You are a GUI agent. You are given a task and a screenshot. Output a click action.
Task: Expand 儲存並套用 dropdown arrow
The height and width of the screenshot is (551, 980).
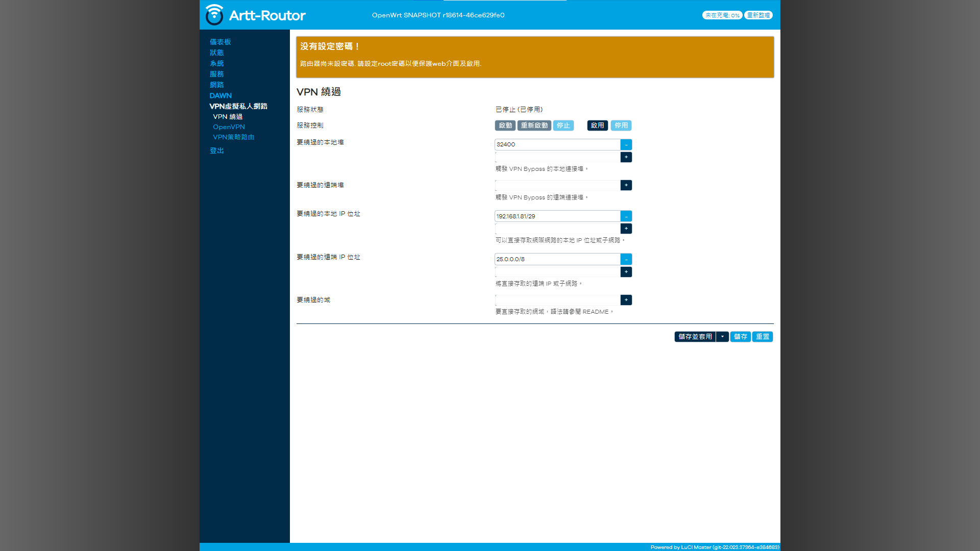722,337
